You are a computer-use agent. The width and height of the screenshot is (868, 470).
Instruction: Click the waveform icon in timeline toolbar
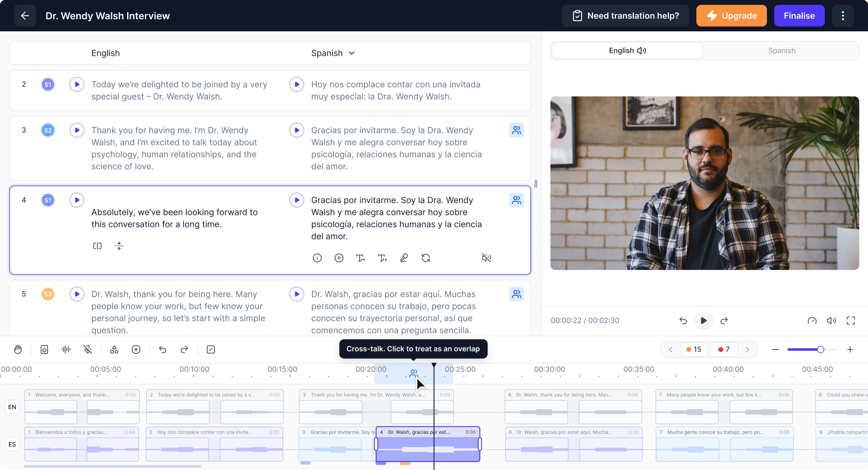66,349
